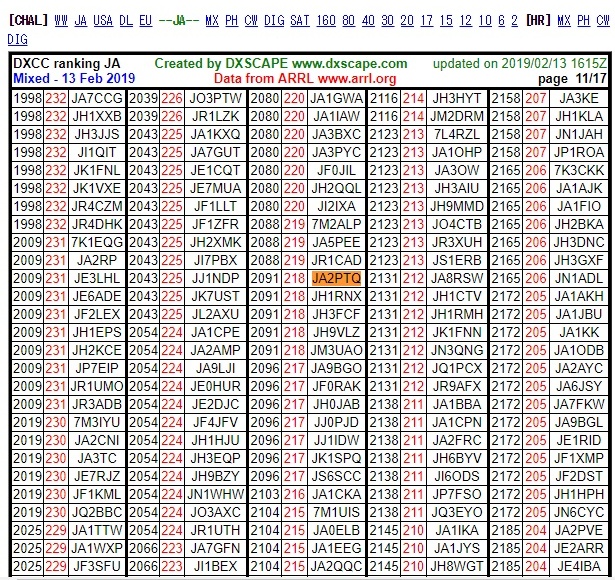The height and width of the screenshot is (580, 615).
Task: Open the 17 meter band link
Action: click(x=426, y=20)
